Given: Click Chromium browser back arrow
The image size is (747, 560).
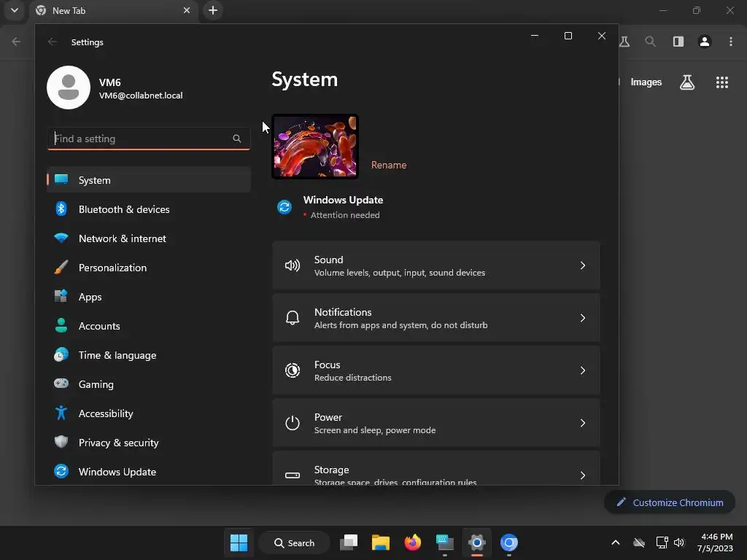Looking at the screenshot, I should (16, 42).
